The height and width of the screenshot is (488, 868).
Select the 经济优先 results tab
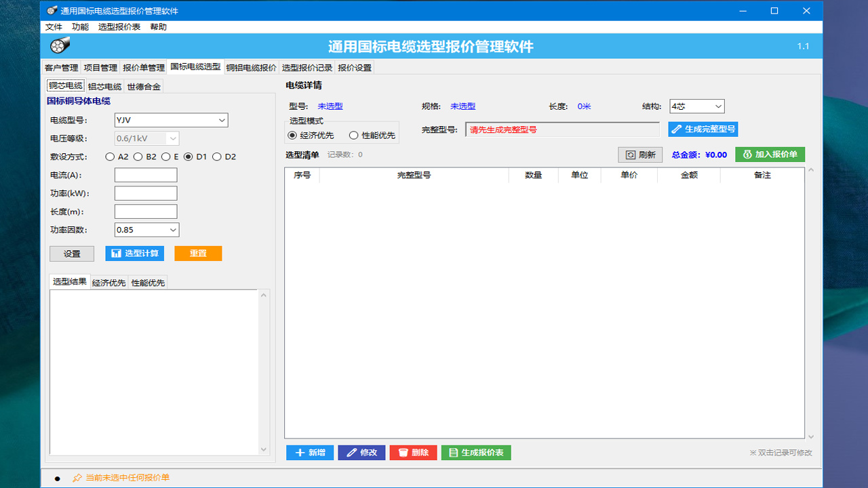[108, 283]
